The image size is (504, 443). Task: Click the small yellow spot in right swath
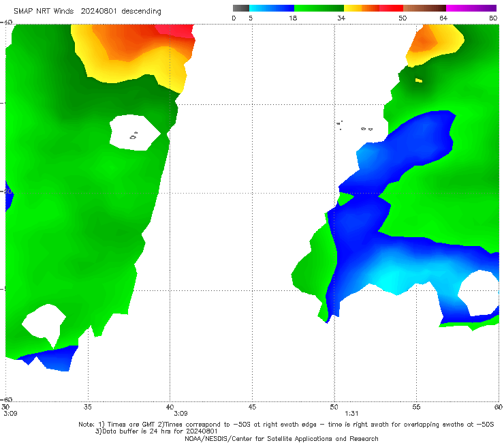[x=418, y=80]
